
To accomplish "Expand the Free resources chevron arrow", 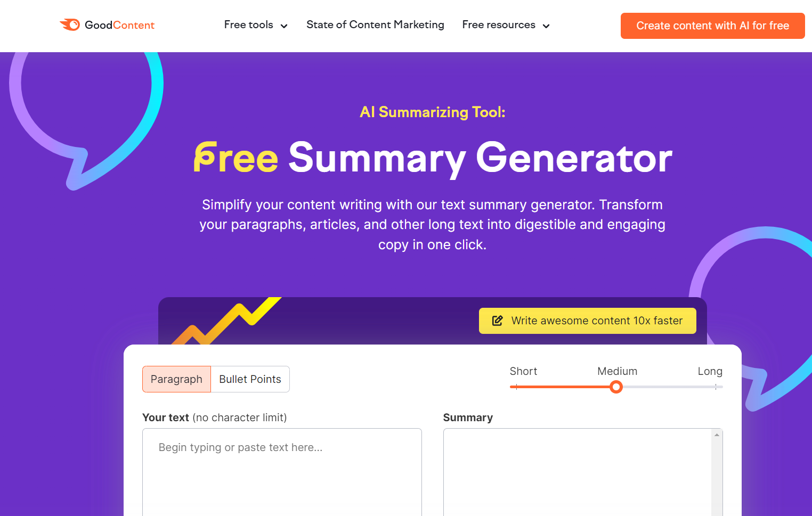I will coord(546,26).
